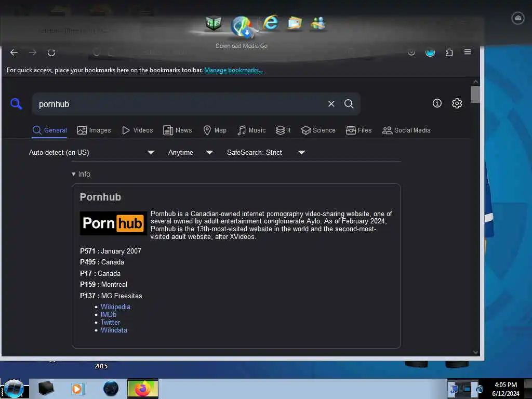Open the photo folder icon in dock
532x399 pixels.
[294, 23]
